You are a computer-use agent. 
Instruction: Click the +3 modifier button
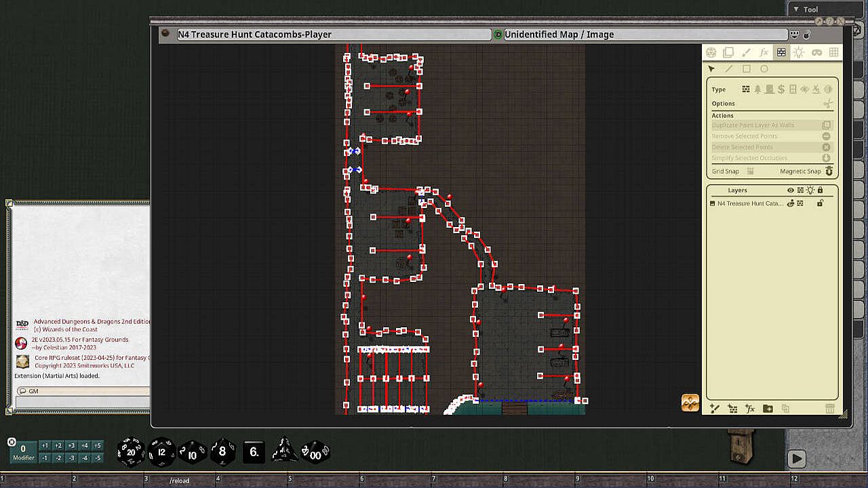point(71,445)
